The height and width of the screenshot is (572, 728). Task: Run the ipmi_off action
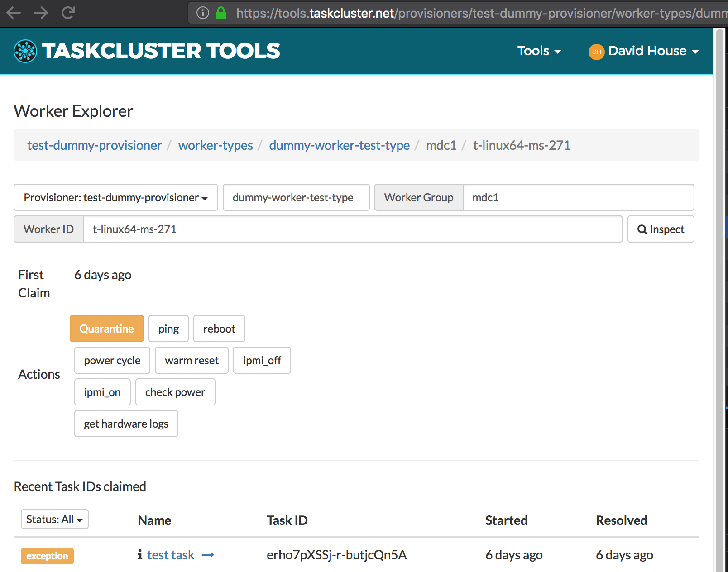[x=262, y=360]
